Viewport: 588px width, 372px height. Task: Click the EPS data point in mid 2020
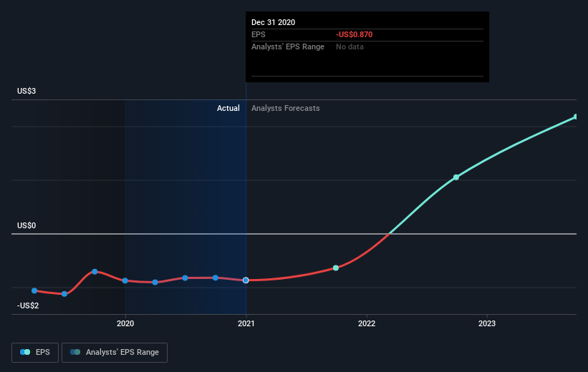click(185, 278)
